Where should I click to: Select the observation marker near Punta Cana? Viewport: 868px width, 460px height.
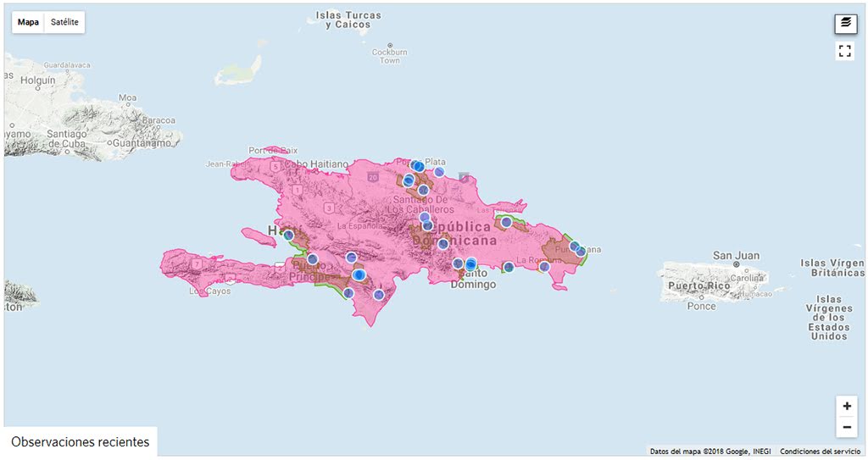pos(580,250)
